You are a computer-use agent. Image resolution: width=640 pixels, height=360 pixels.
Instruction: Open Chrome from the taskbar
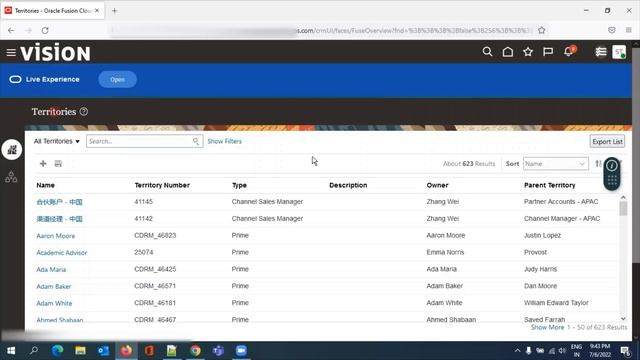195,351
